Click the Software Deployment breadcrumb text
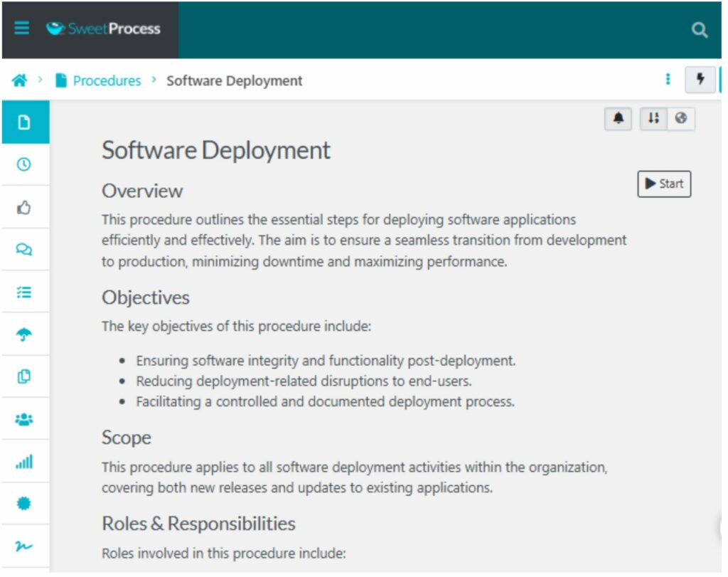The image size is (728, 577). 235,81
